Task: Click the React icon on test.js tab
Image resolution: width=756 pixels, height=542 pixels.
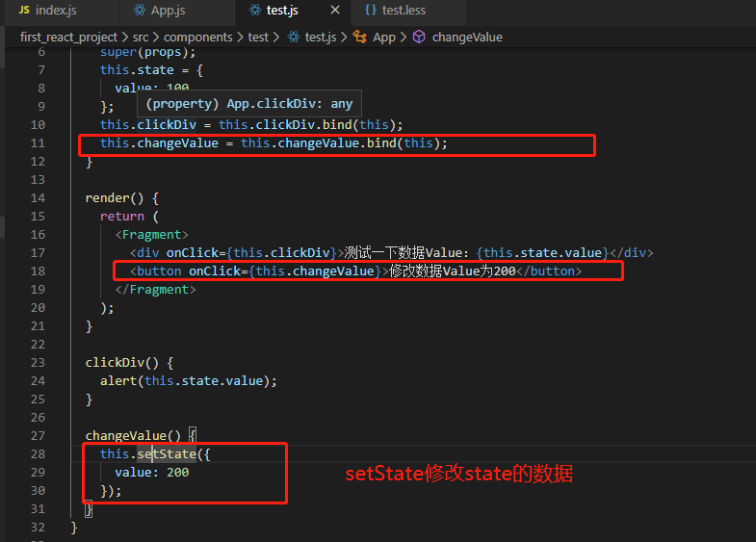Action: tap(255, 10)
